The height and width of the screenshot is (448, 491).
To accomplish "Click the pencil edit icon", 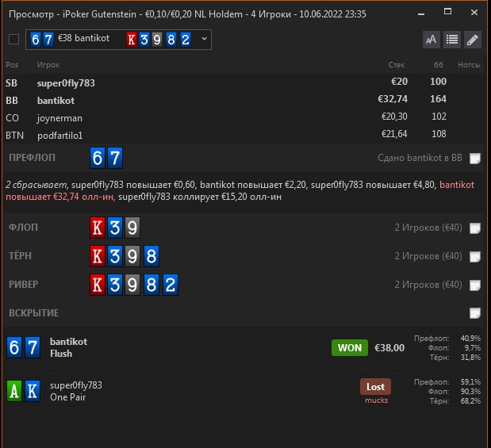I will [x=473, y=40].
